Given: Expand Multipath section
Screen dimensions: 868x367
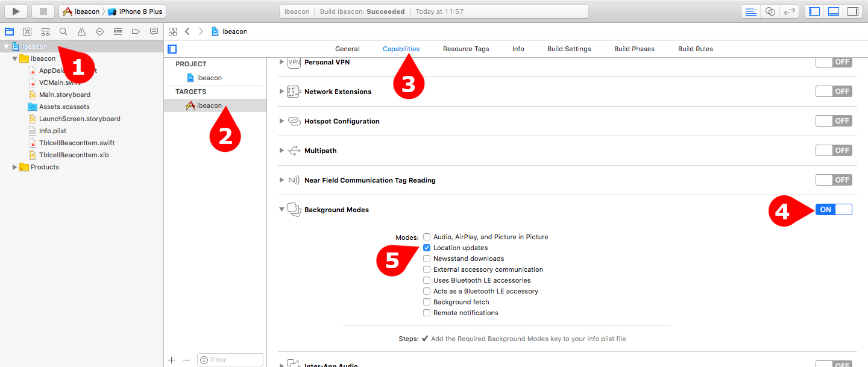Looking at the screenshot, I should pyautogui.click(x=281, y=151).
